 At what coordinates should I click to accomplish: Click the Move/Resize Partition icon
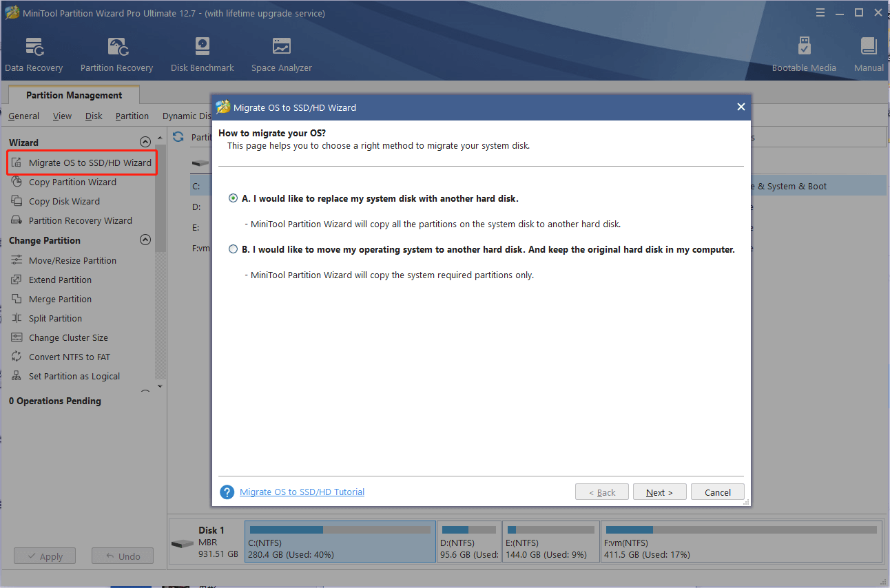[x=17, y=260]
